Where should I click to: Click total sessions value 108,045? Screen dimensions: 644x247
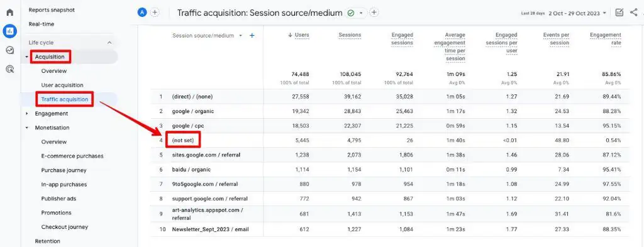(x=350, y=75)
